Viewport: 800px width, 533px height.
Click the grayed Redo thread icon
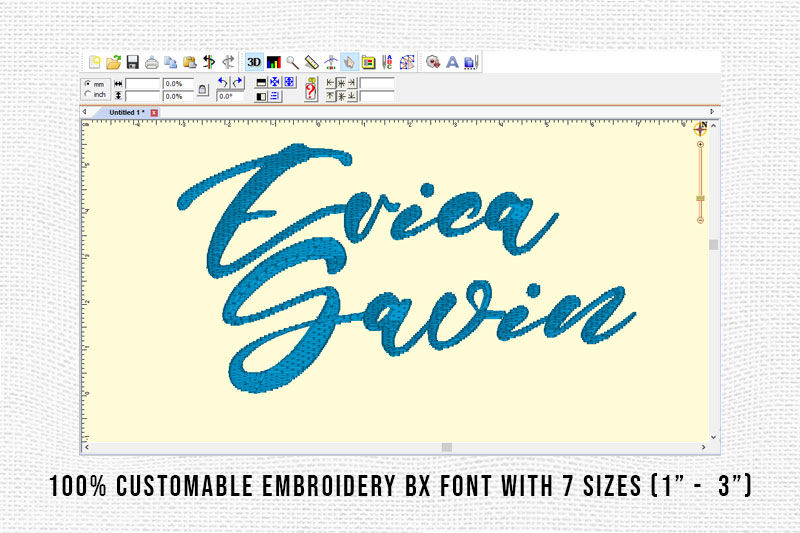[x=229, y=62]
